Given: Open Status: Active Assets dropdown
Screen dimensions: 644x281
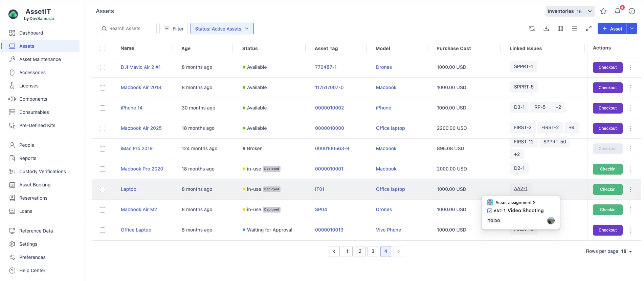Looking at the screenshot, I should pos(222,28).
